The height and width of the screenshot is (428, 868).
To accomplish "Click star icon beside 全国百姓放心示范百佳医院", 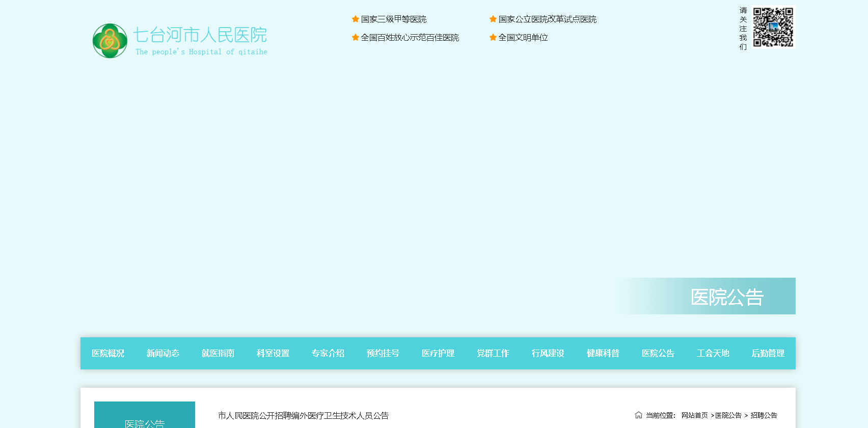I will (x=356, y=38).
